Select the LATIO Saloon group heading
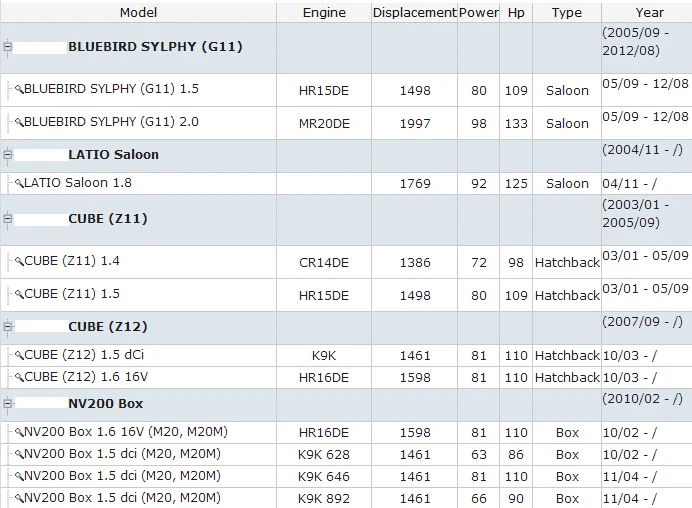 click(x=113, y=154)
